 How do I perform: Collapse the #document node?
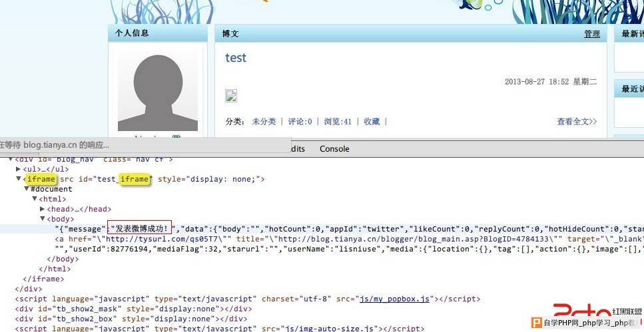click(x=26, y=189)
